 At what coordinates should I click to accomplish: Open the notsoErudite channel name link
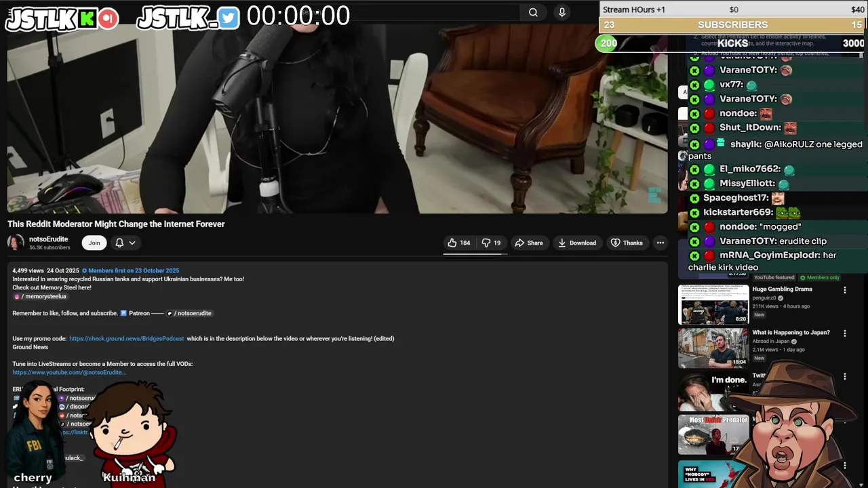coord(49,239)
